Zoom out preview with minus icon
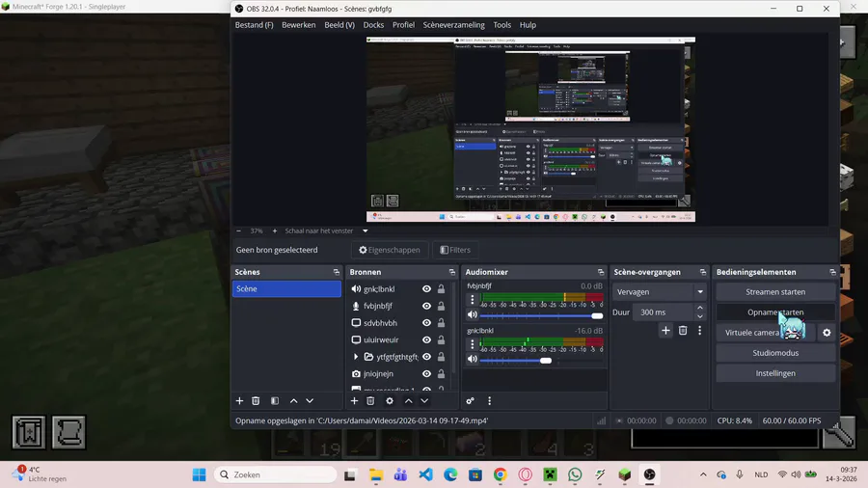The image size is (868, 488). pos(238,230)
